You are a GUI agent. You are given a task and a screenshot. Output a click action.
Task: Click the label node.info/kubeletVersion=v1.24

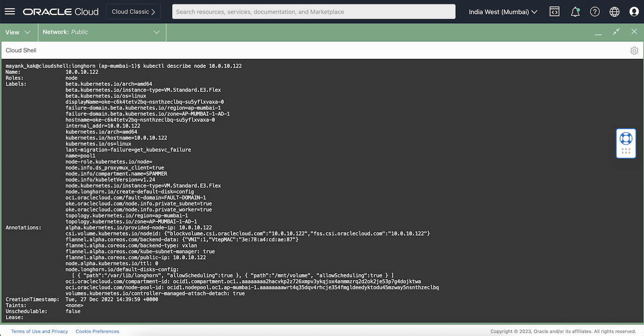tap(110, 180)
